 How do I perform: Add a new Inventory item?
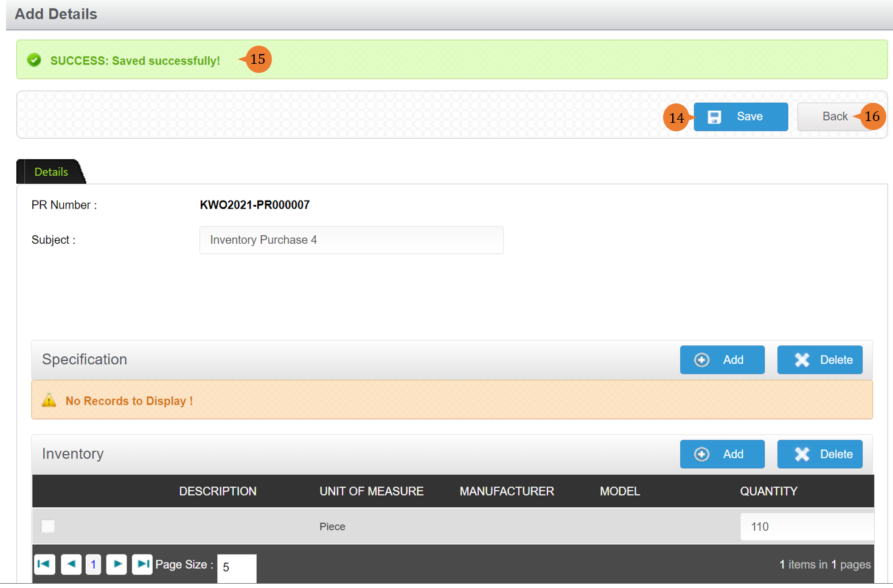[x=722, y=454]
